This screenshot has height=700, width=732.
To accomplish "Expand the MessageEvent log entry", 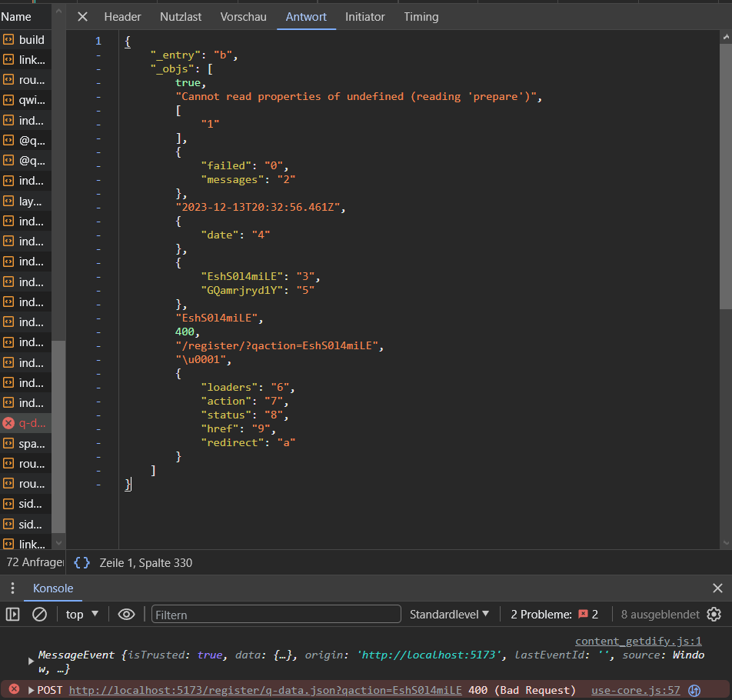I will [x=32, y=661].
